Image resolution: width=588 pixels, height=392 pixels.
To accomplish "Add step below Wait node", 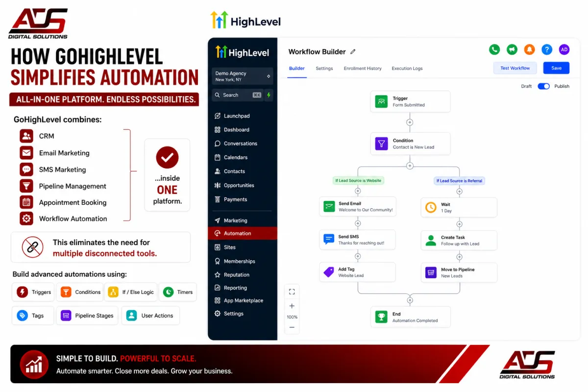I will click(460, 224).
